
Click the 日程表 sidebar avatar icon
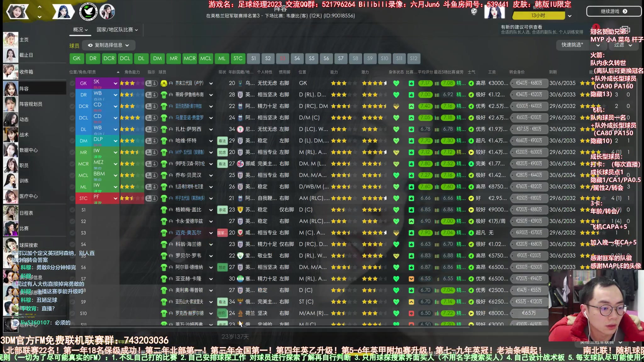[11, 213]
